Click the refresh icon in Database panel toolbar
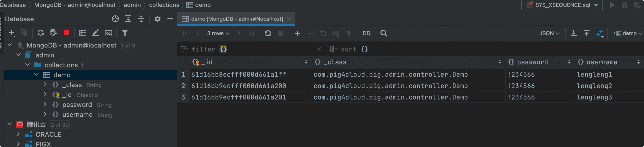 [41, 33]
